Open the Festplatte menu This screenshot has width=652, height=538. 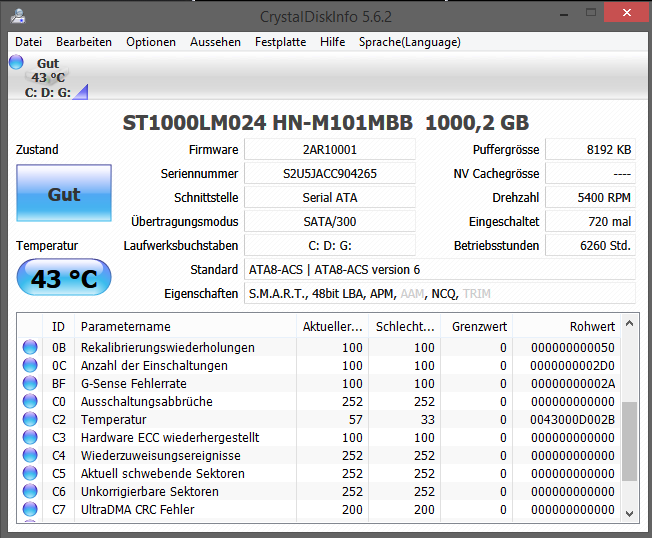(281, 42)
